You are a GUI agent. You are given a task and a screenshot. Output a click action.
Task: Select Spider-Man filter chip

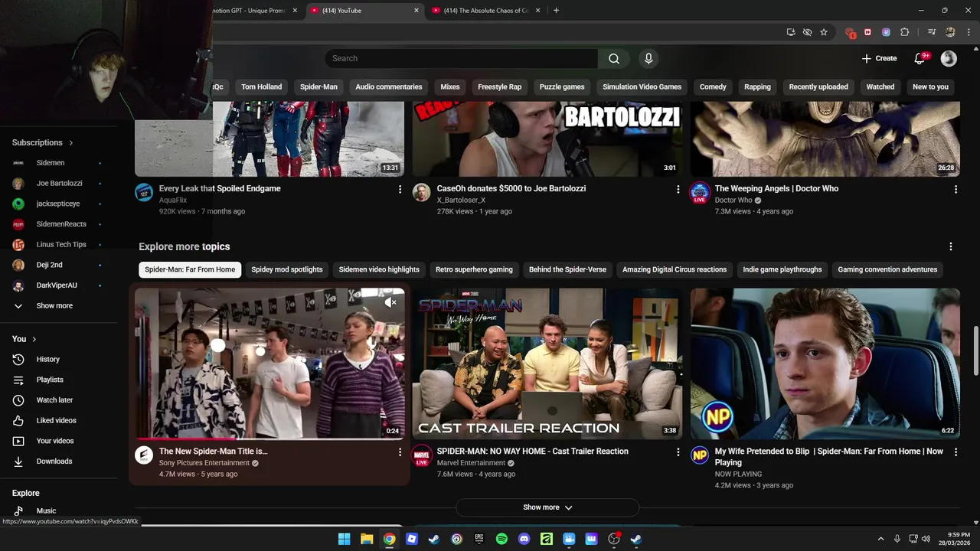coord(318,87)
